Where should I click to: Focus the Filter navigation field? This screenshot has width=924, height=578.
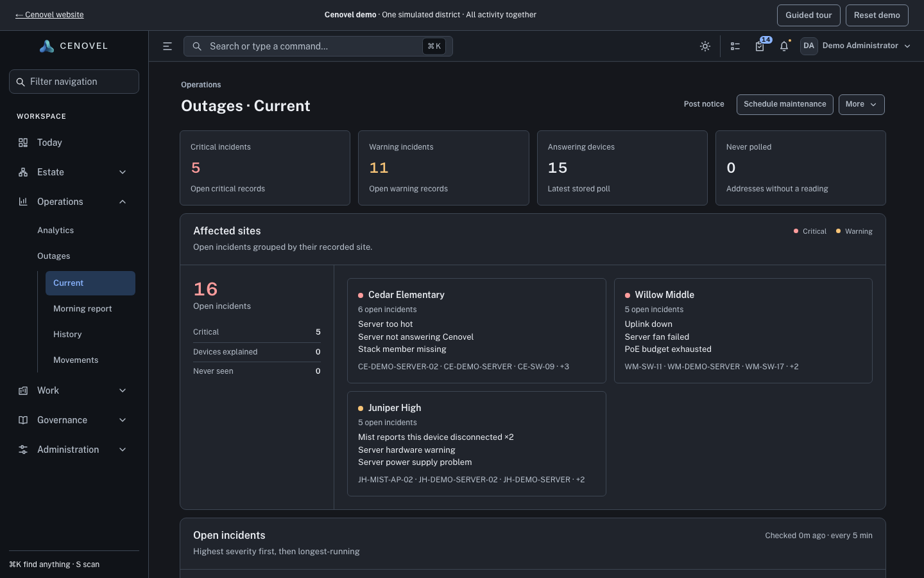pos(74,82)
